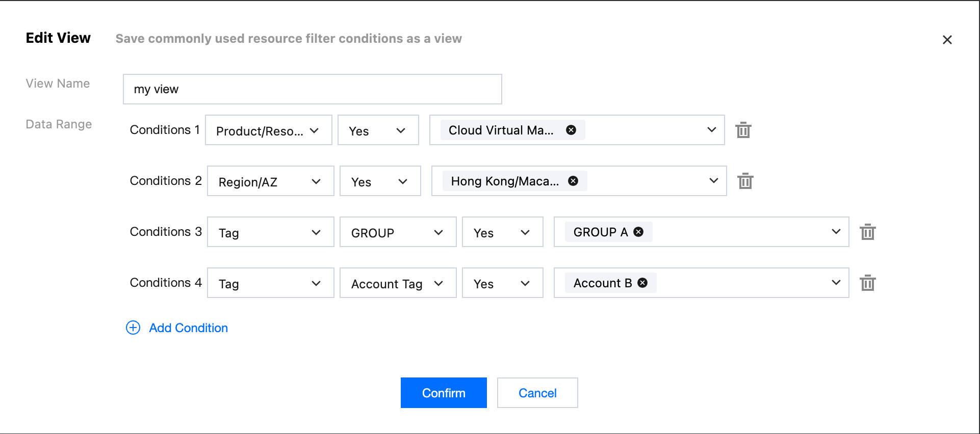Close the Edit View dialog
Image resolution: width=980 pixels, height=434 pixels.
coord(947,40)
